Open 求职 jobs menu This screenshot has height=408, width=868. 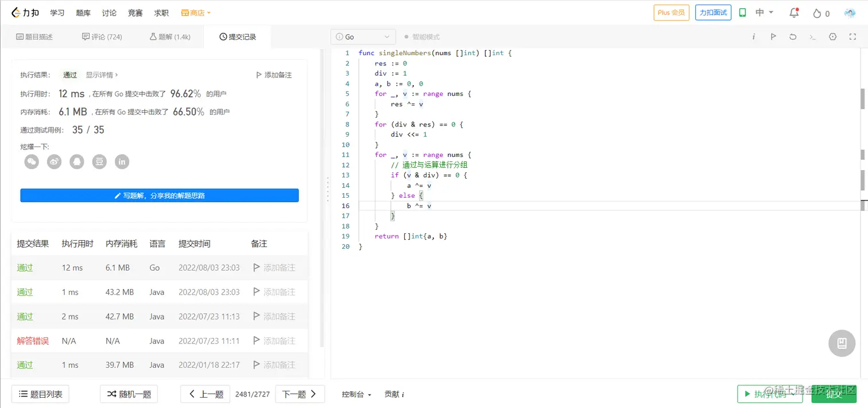[x=161, y=13]
